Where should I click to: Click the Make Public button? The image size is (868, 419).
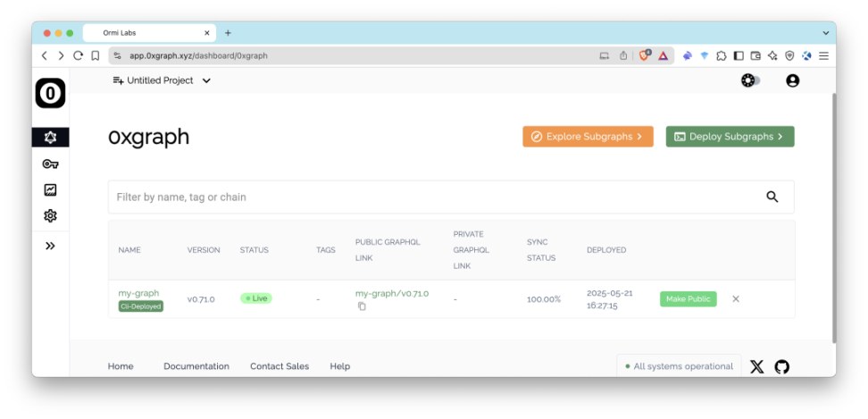pos(689,299)
